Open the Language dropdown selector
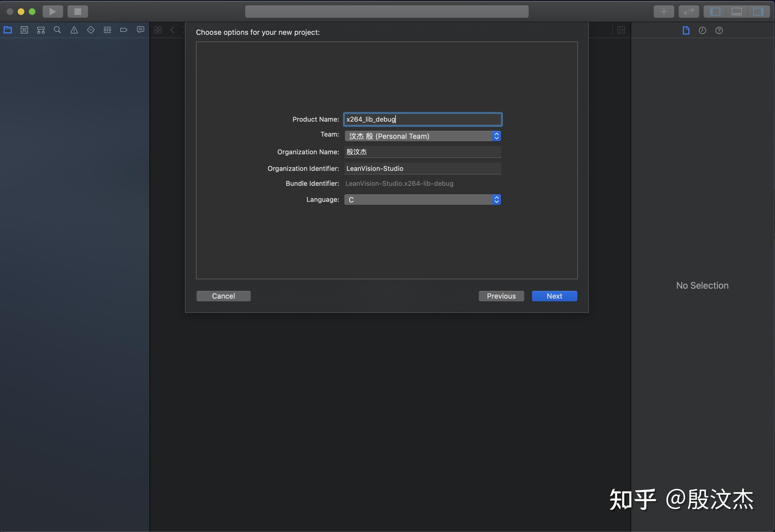The width and height of the screenshot is (775, 532). [497, 199]
